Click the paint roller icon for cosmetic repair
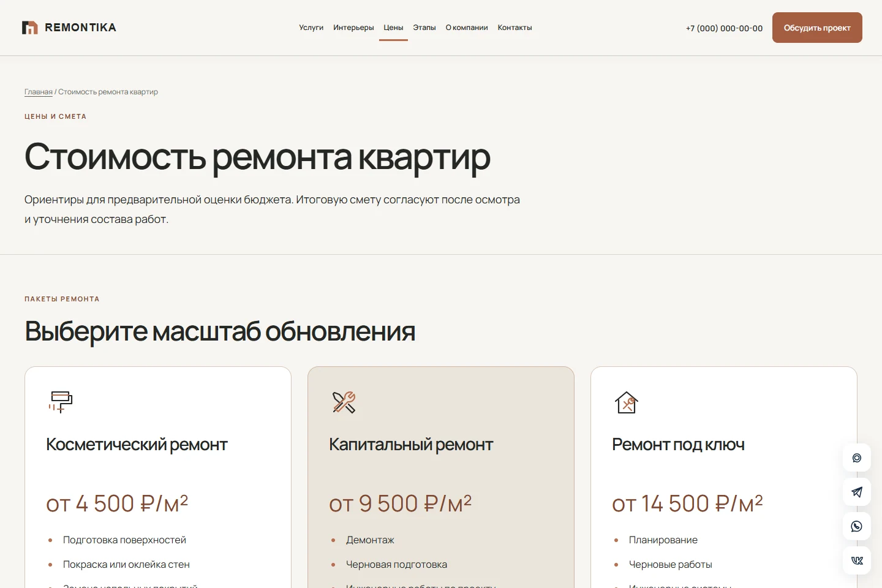Screen dimensions: 882x588 point(60,402)
